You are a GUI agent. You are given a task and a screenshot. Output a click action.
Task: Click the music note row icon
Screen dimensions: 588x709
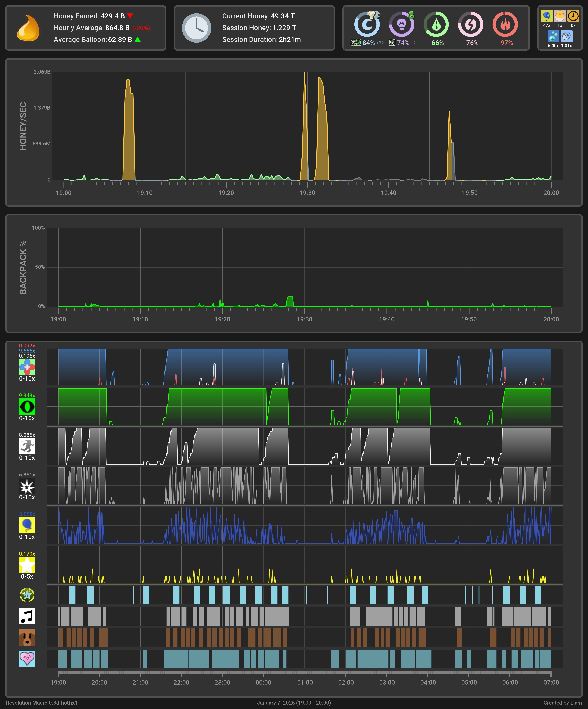[x=27, y=616]
